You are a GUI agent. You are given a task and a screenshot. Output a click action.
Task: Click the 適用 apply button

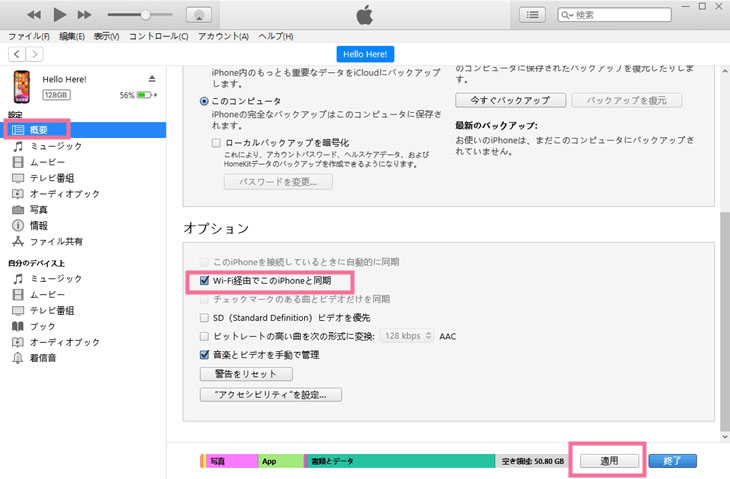tap(609, 461)
